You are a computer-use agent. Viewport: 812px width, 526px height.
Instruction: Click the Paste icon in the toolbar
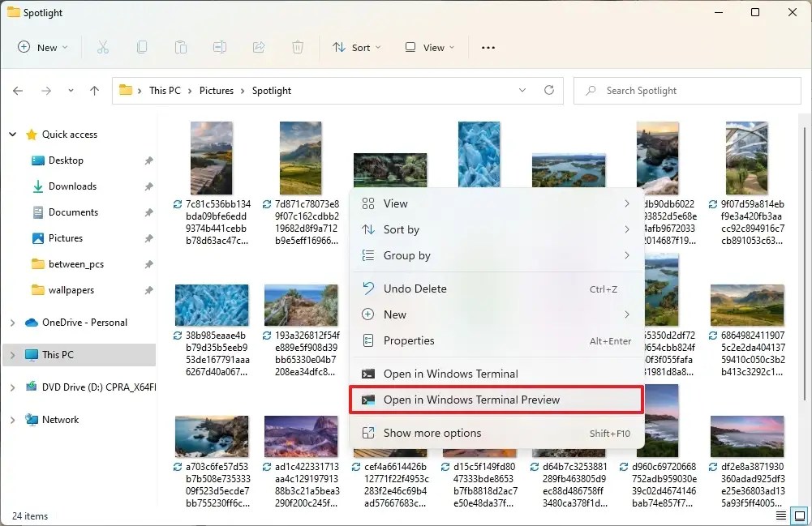click(x=181, y=47)
